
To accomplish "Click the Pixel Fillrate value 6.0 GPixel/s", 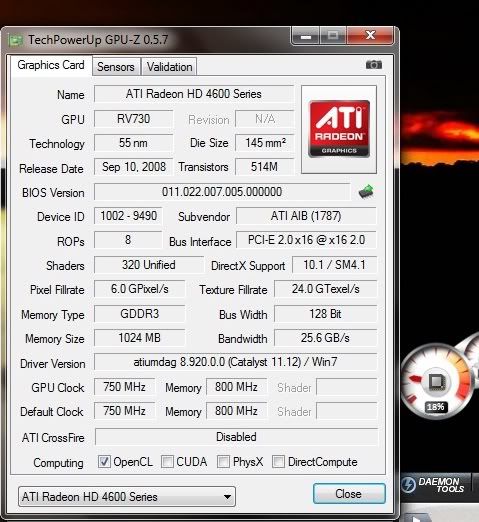I will [x=140, y=289].
